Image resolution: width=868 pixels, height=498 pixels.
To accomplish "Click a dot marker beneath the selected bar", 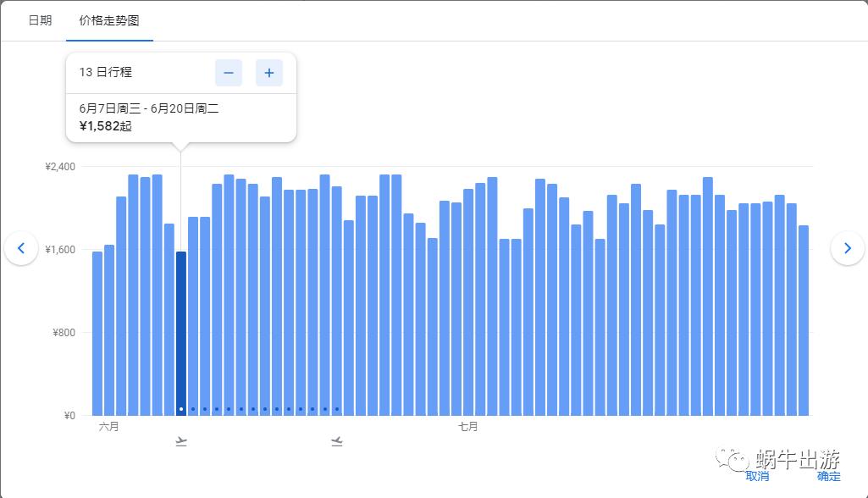I will click(180, 408).
